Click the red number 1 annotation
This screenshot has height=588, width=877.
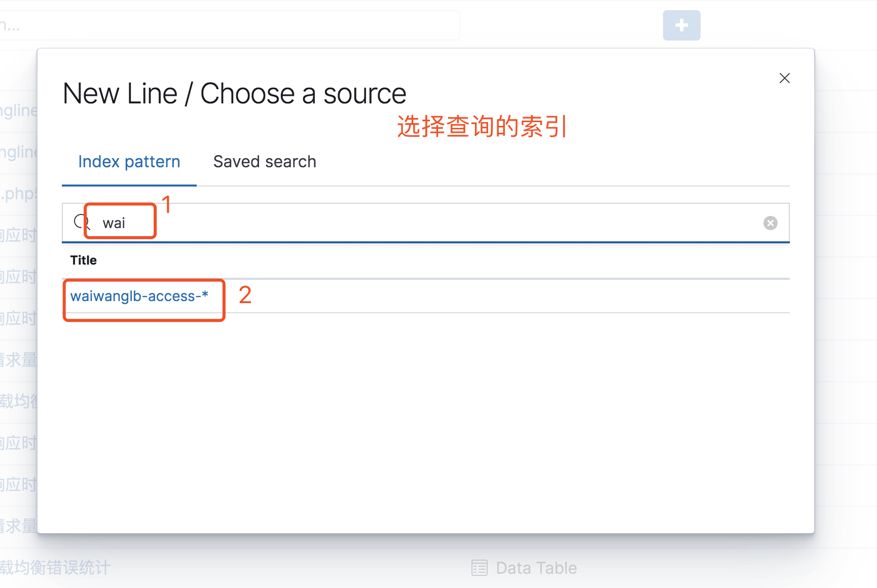tap(166, 205)
